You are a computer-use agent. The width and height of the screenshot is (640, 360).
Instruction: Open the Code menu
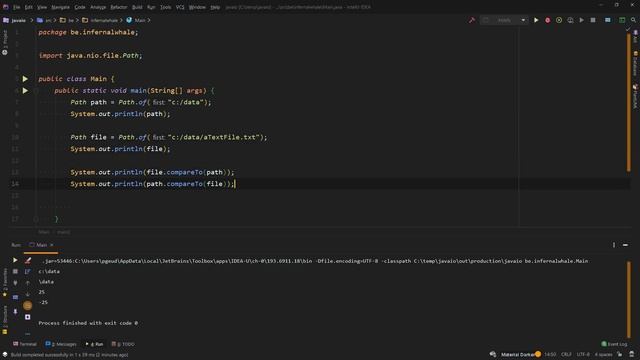(80, 7)
